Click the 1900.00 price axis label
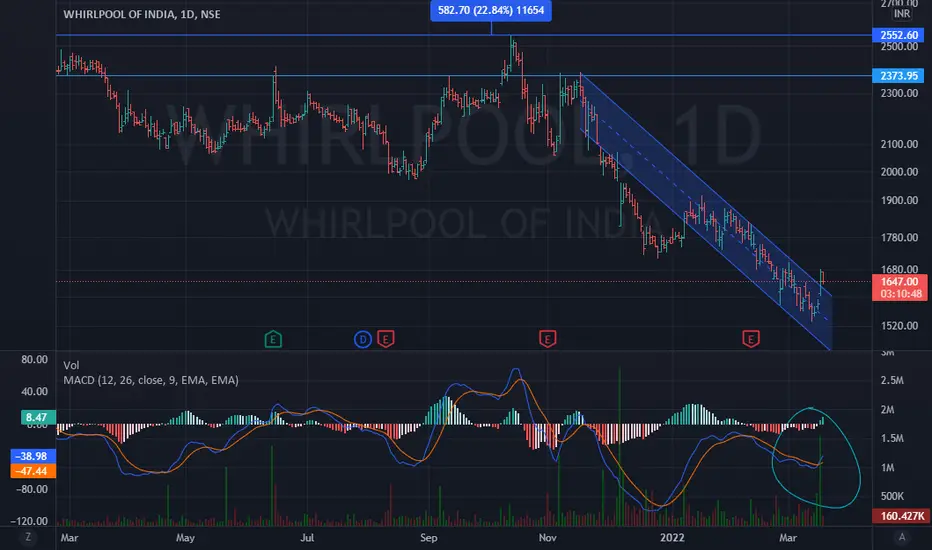 point(899,200)
